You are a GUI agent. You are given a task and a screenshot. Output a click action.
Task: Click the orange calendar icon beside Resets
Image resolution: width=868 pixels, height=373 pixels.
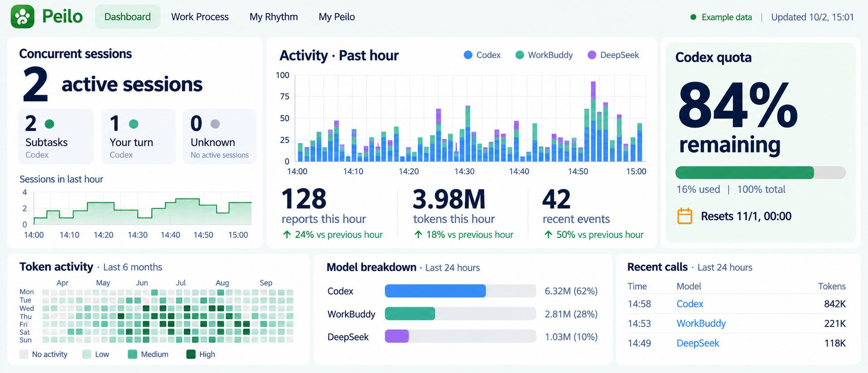[x=685, y=216]
